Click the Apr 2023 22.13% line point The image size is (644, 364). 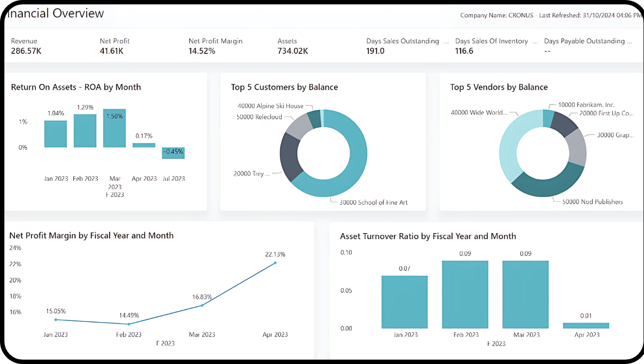pyautogui.click(x=275, y=263)
